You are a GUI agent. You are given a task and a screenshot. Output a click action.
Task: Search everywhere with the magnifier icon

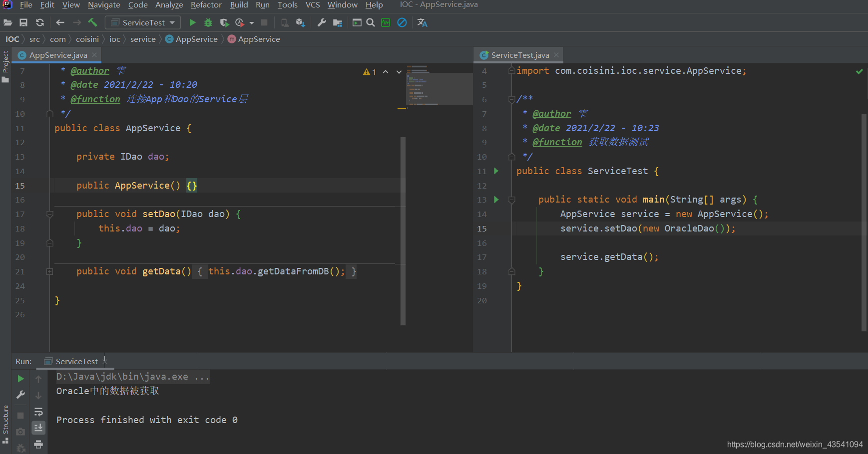371,22
